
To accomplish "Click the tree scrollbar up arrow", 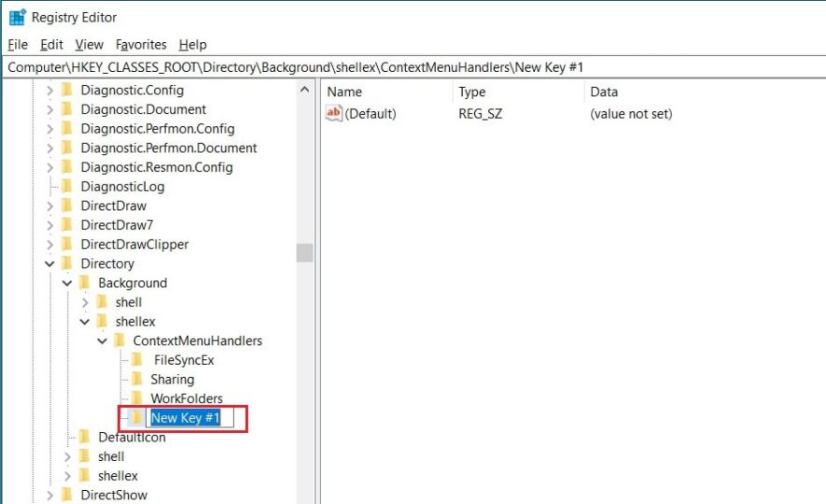I will [304, 90].
